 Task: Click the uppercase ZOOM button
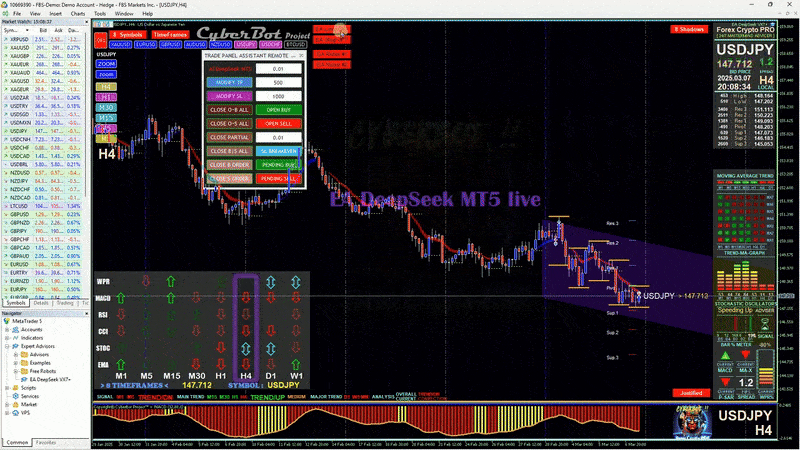(106, 64)
